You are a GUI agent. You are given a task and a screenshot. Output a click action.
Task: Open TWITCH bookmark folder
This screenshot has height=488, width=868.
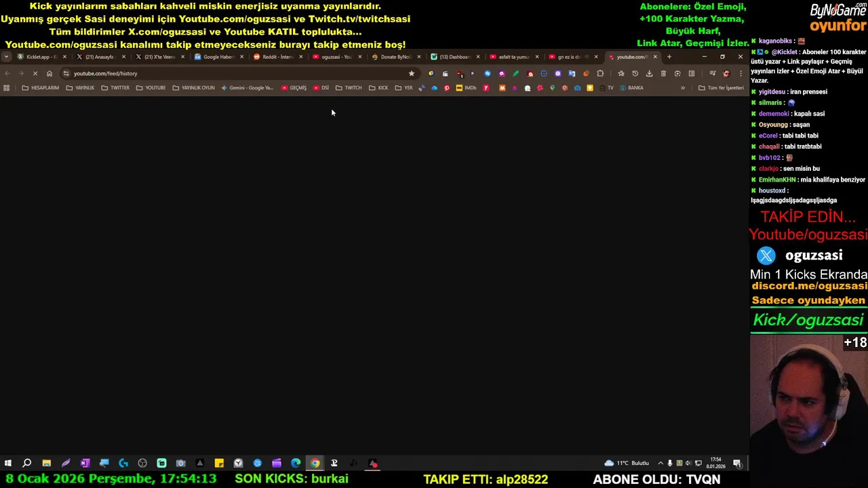point(349,87)
